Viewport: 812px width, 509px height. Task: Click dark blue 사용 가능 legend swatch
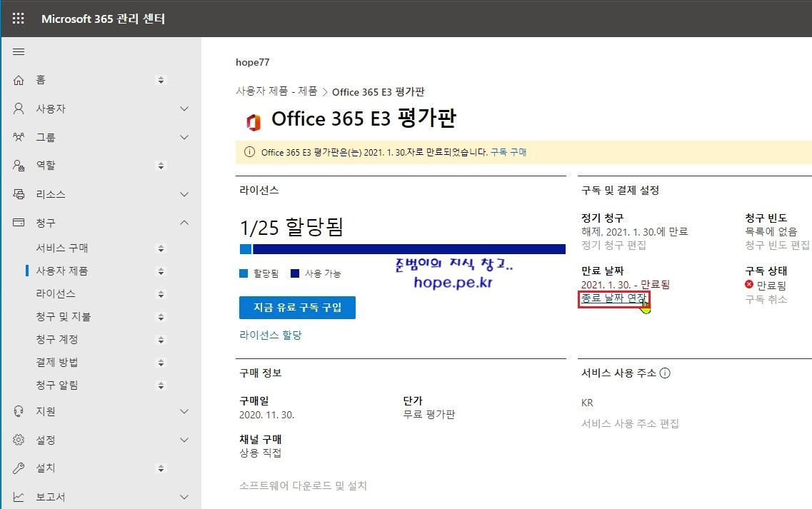point(295,273)
